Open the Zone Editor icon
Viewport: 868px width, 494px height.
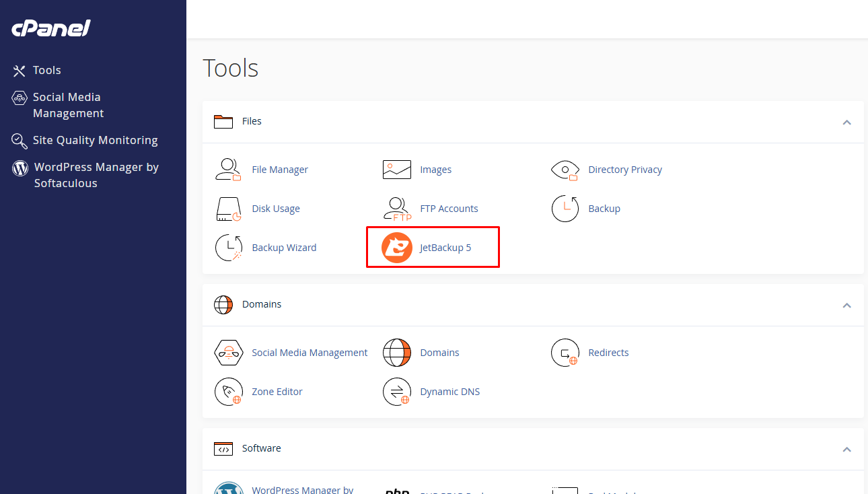click(x=228, y=392)
